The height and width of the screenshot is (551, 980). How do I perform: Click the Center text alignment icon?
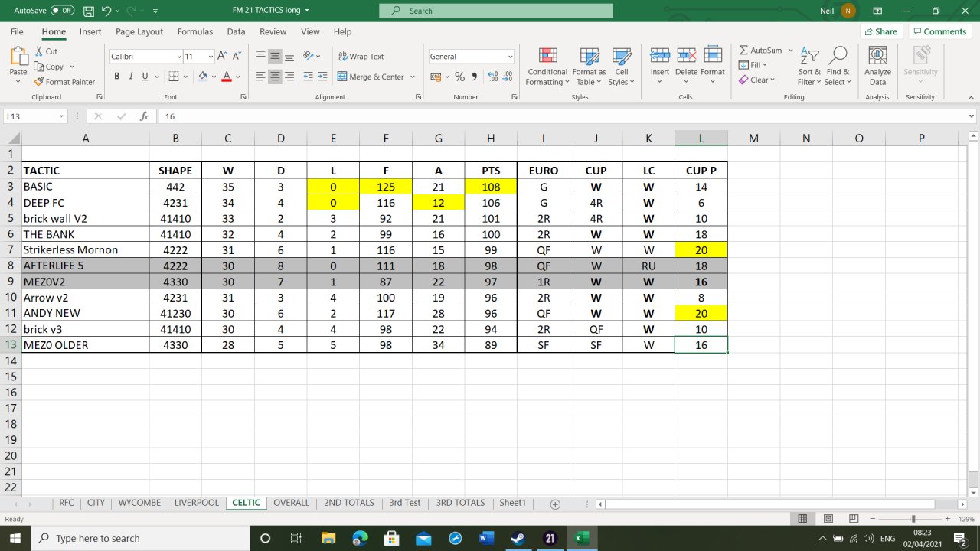pos(275,77)
